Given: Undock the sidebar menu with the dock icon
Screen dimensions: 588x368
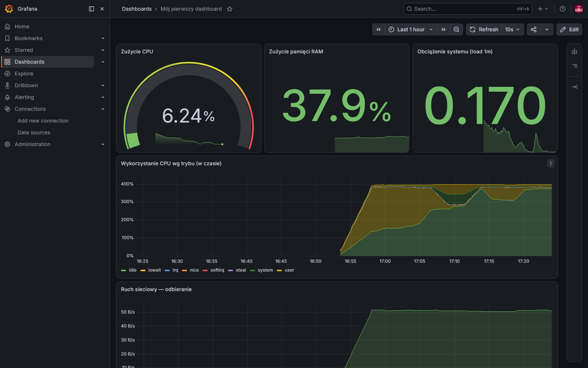Looking at the screenshot, I should pyautogui.click(x=92, y=9).
